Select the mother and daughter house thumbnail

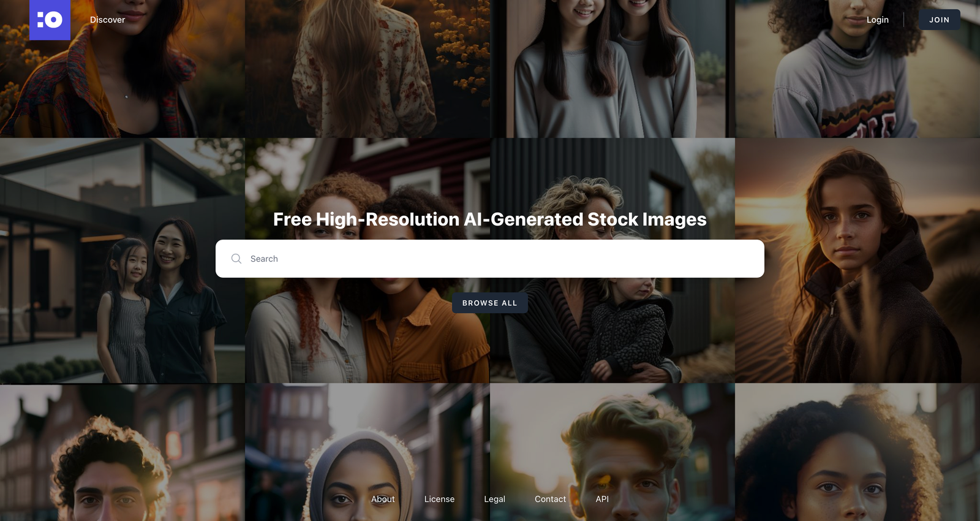123,260
